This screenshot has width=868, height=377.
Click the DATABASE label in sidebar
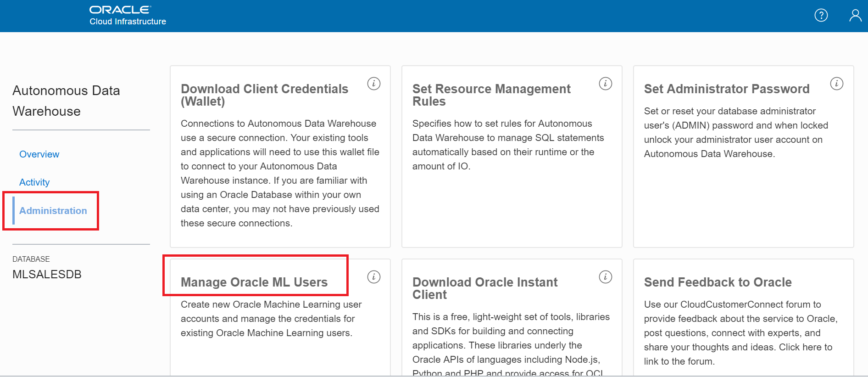tap(31, 259)
